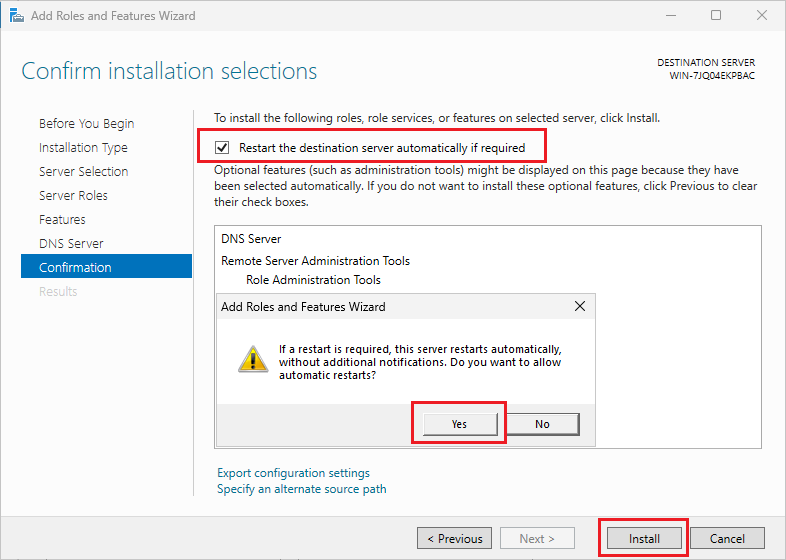This screenshot has height=560, width=786.
Task: Click No to decline automatic restarts
Action: [542, 424]
